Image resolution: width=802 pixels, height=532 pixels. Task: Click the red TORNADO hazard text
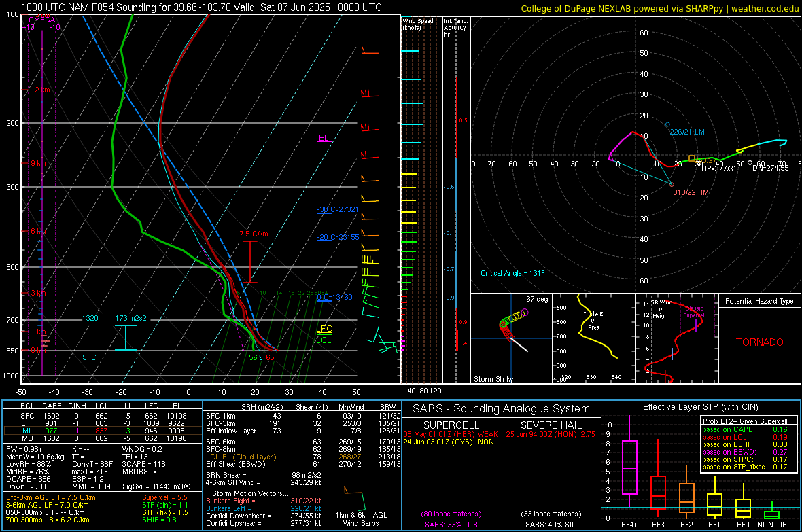[x=760, y=342]
